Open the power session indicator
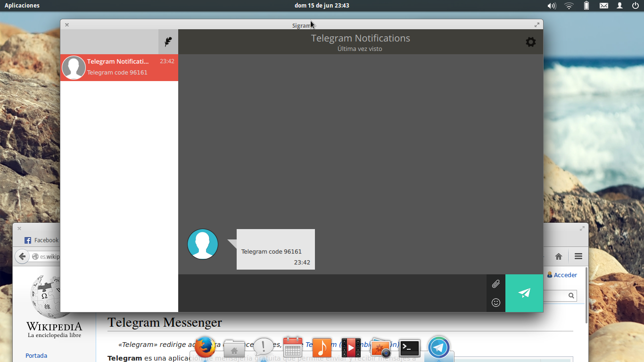 coord(636,6)
